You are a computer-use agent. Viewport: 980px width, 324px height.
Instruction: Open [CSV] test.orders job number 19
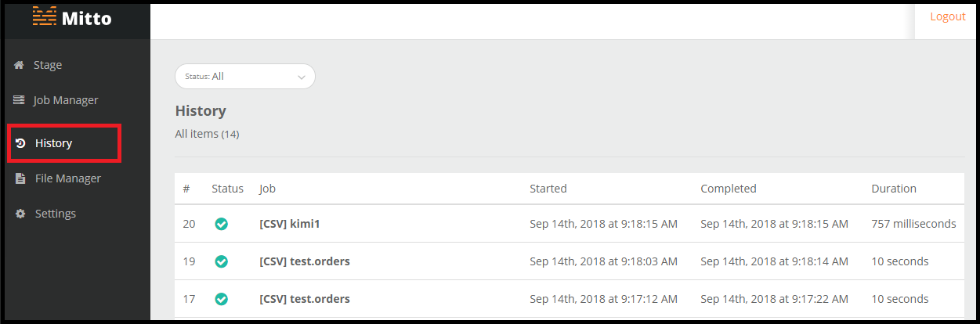click(x=305, y=261)
